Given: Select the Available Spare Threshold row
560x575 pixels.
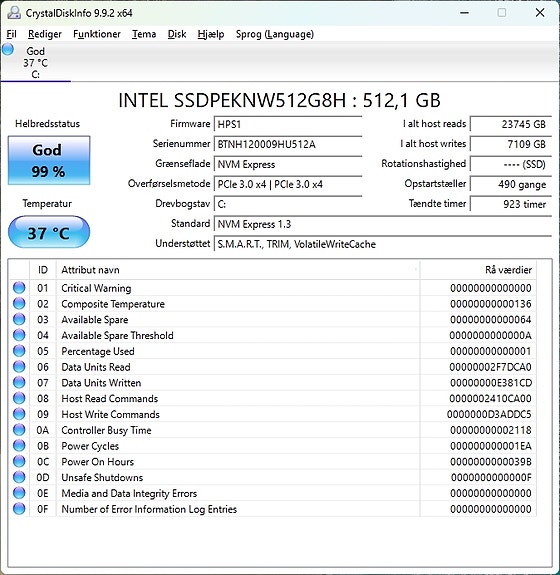Looking at the screenshot, I should pos(272,335).
